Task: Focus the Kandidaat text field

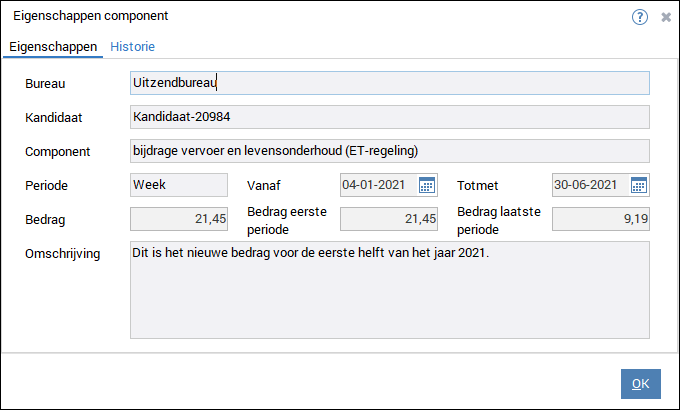Action: click(x=389, y=117)
